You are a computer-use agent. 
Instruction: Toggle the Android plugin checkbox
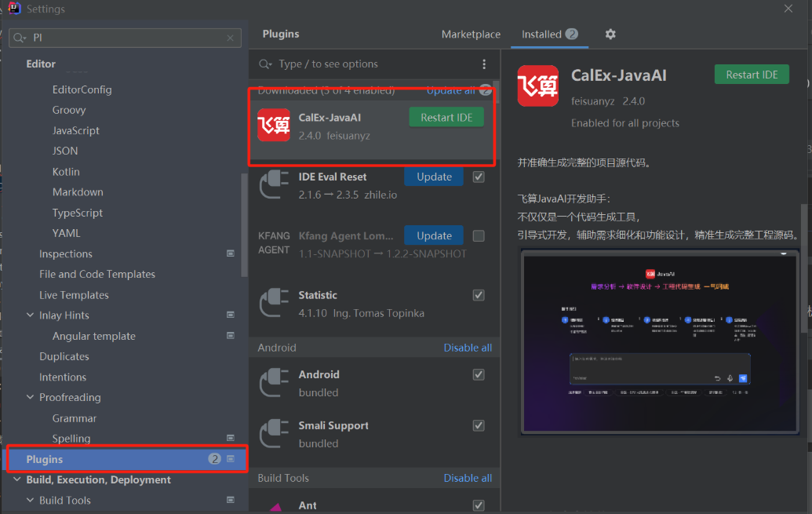[479, 374]
